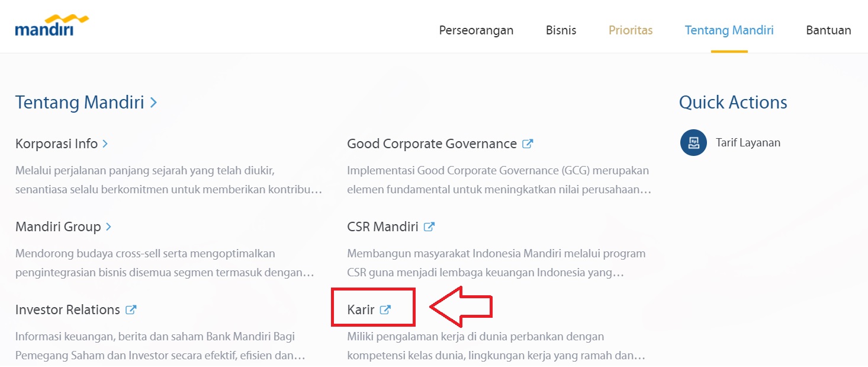Screen dimensions: 868x367
Task: Open the Bisnis menu
Action: point(561,30)
